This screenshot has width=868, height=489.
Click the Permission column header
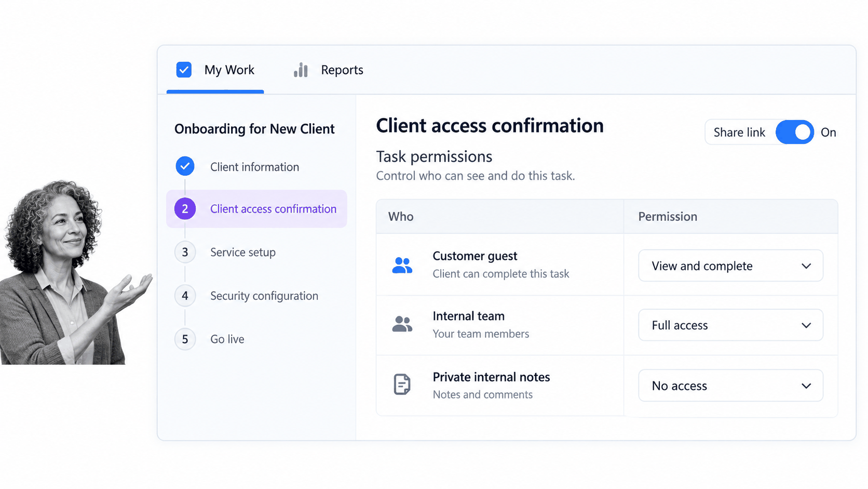click(x=668, y=217)
